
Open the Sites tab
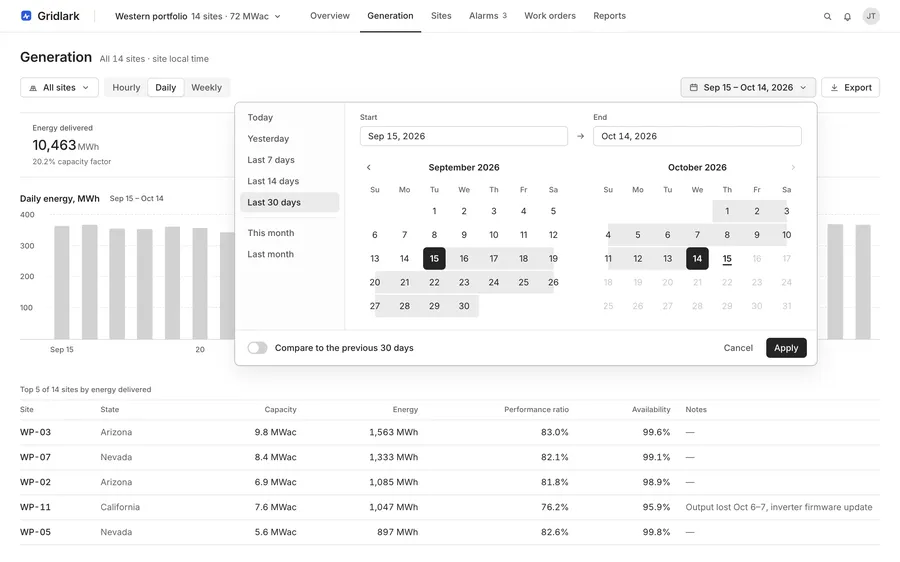(441, 16)
